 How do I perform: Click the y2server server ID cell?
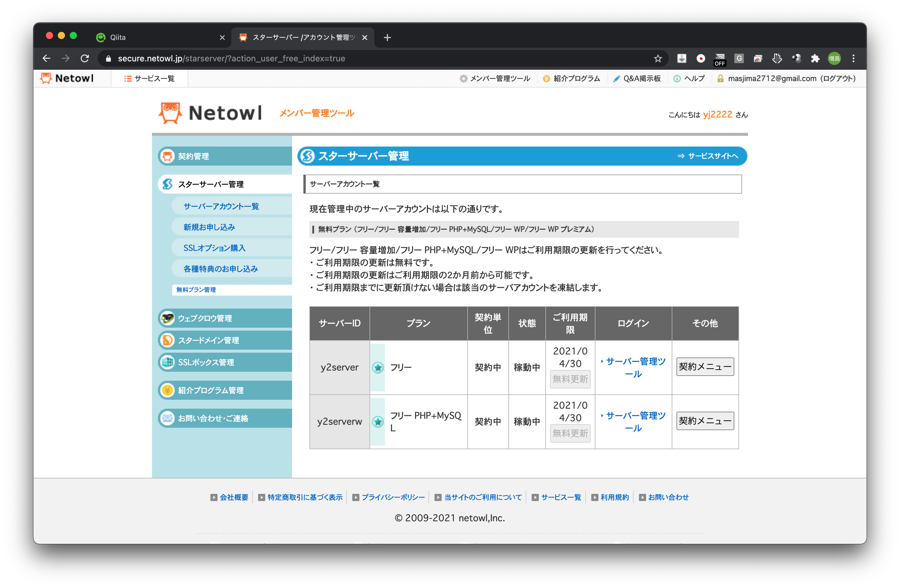pos(339,367)
